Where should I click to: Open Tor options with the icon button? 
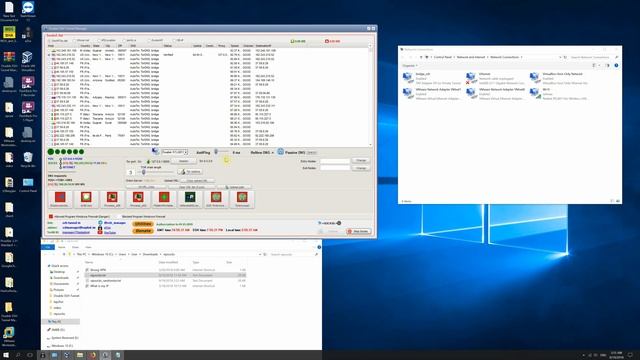(190, 172)
